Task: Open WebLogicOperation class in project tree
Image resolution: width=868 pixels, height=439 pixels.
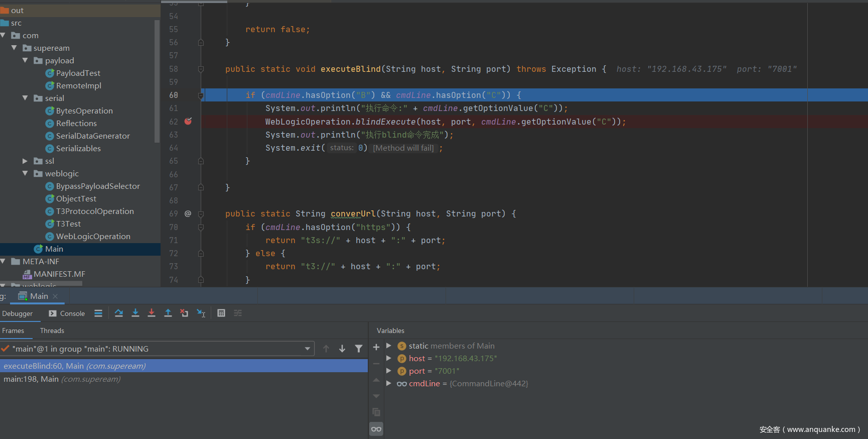Action: tap(93, 237)
